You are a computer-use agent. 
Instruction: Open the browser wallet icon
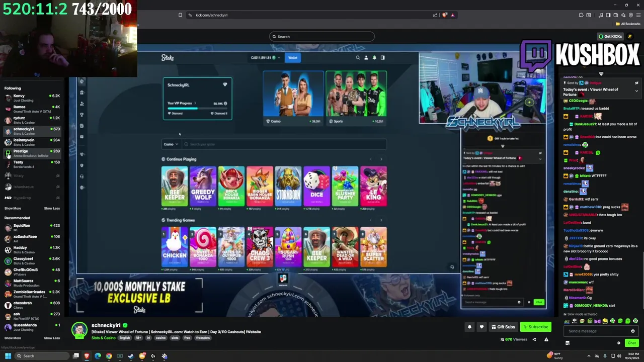click(x=615, y=15)
